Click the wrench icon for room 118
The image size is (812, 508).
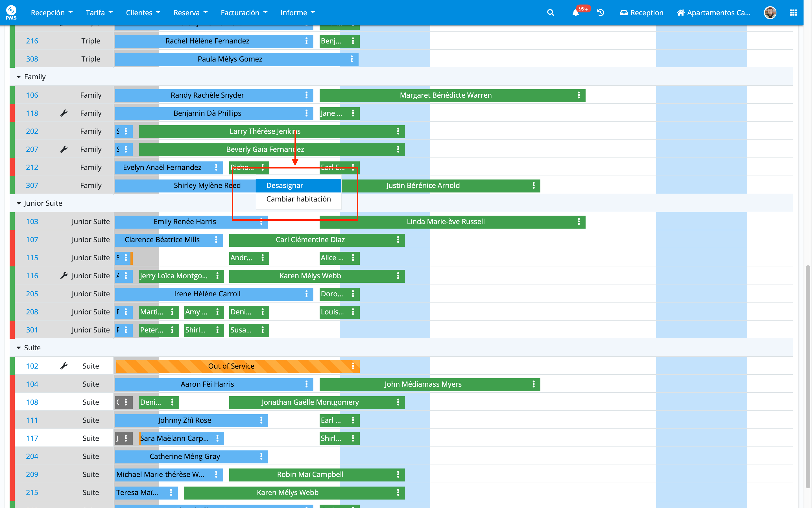coord(64,113)
